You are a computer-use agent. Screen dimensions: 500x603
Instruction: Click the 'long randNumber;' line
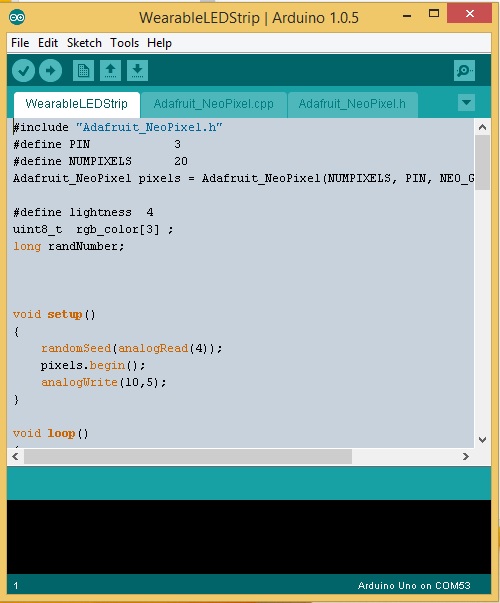coord(69,246)
